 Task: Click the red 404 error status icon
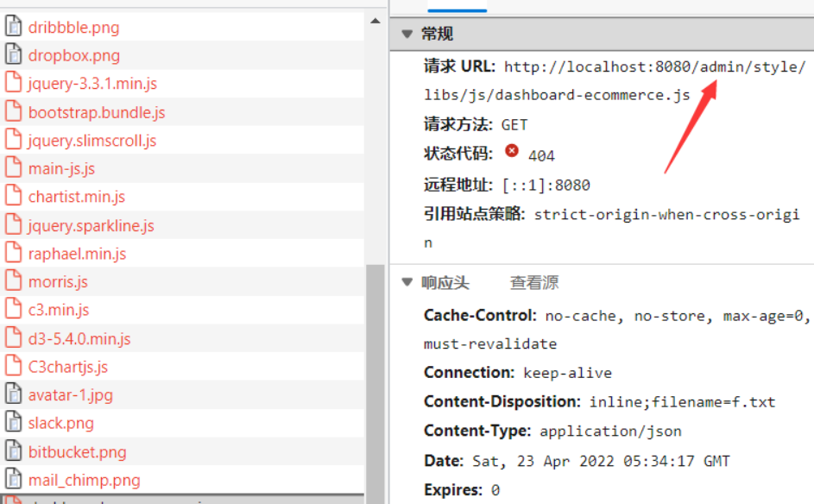click(x=512, y=151)
